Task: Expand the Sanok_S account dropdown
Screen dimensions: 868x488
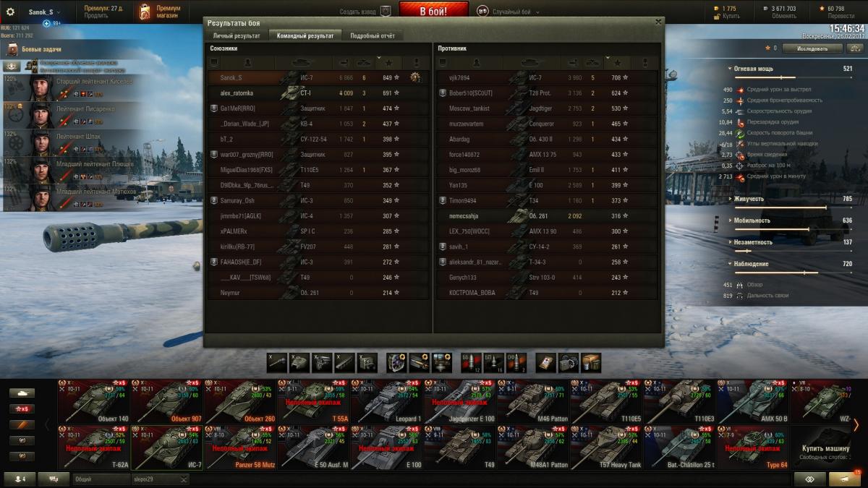Action: tap(44, 12)
